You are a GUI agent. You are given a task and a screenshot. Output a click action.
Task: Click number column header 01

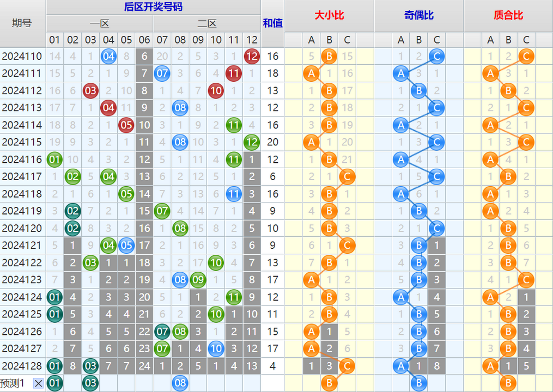tap(54, 40)
